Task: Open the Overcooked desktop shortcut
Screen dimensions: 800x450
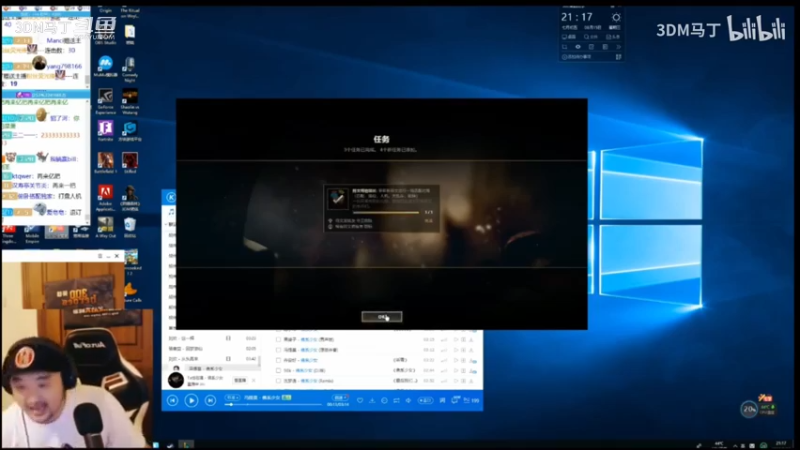Action: tap(131, 261)
